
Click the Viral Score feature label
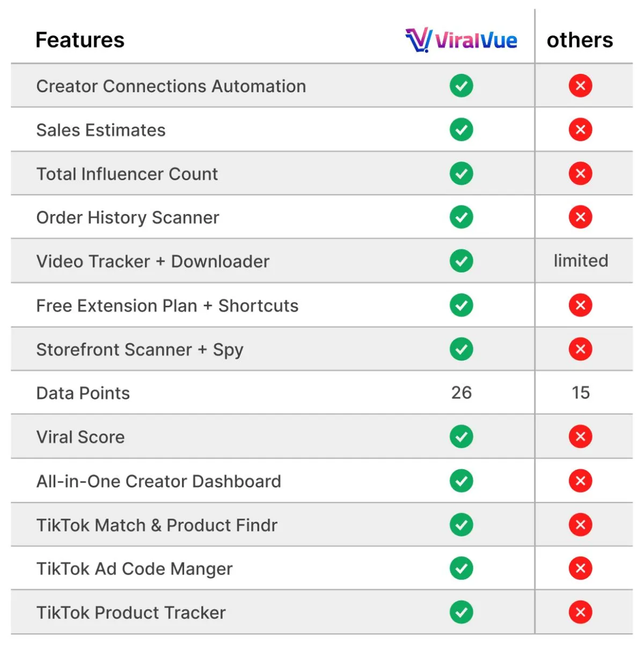(x=80, y=437)
